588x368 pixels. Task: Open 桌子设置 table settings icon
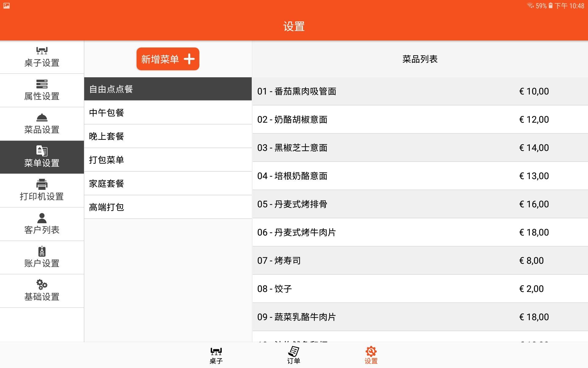tap(42, 51)
